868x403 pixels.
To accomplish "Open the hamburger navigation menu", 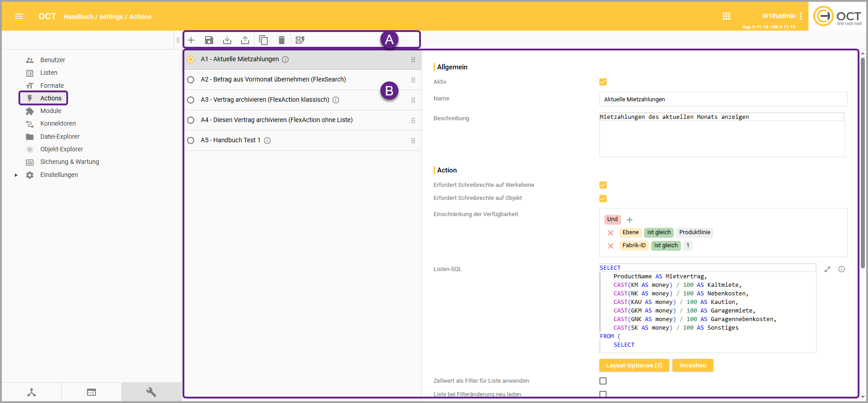I will [19, 16].
